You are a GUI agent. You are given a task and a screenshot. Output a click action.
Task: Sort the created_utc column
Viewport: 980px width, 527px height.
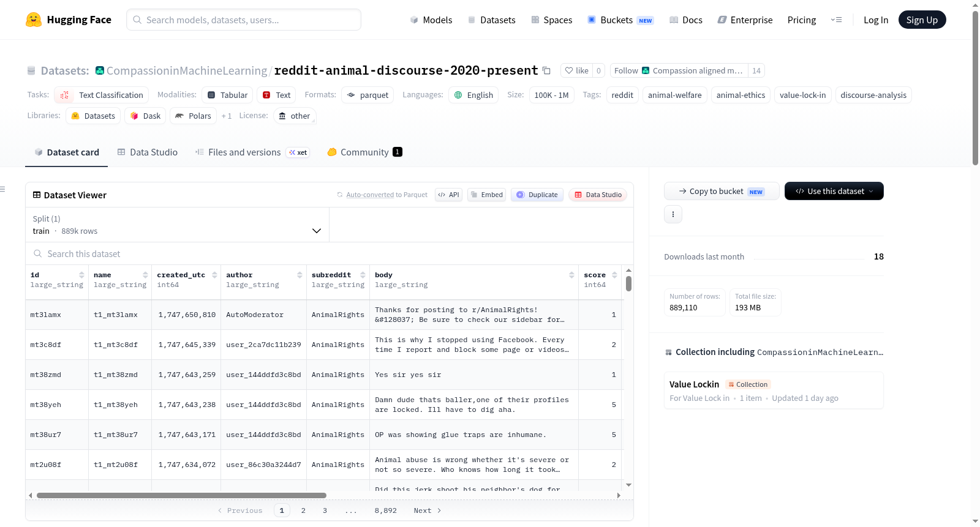coord(214,275)
